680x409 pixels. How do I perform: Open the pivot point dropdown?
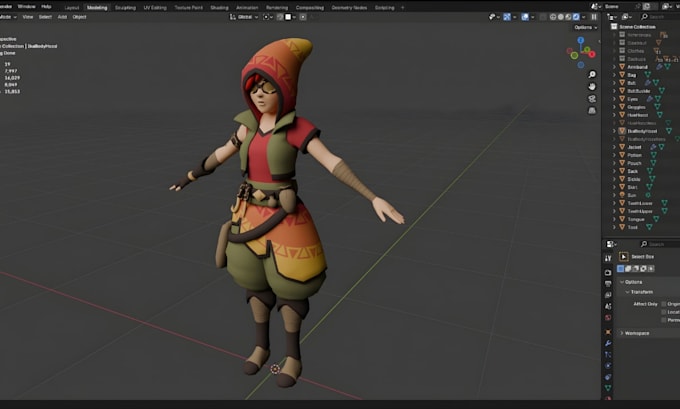click(268, 17)
